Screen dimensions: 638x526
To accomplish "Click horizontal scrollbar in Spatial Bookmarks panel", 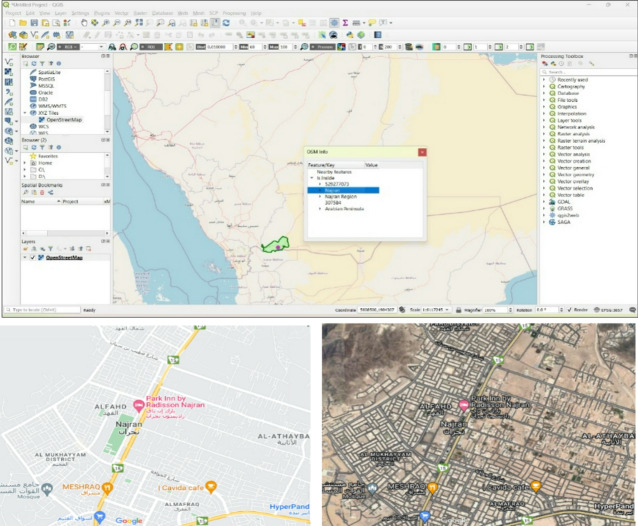I will coord(65,233).
